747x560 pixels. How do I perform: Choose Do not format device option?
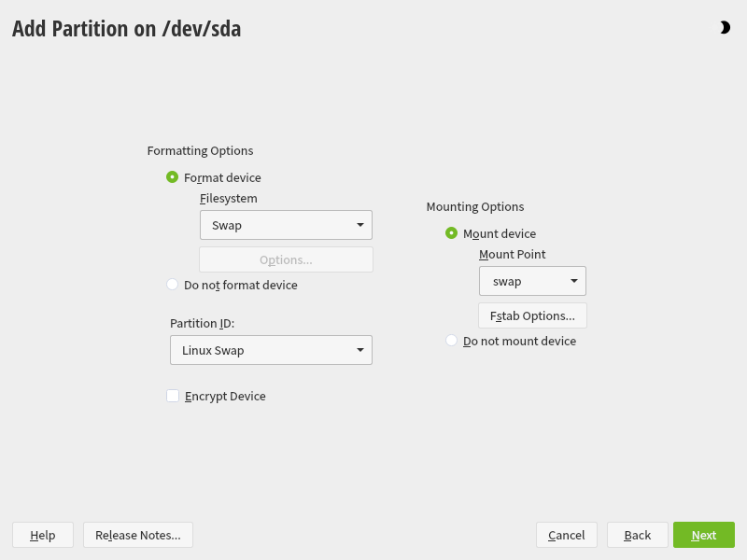coord(173,285)
